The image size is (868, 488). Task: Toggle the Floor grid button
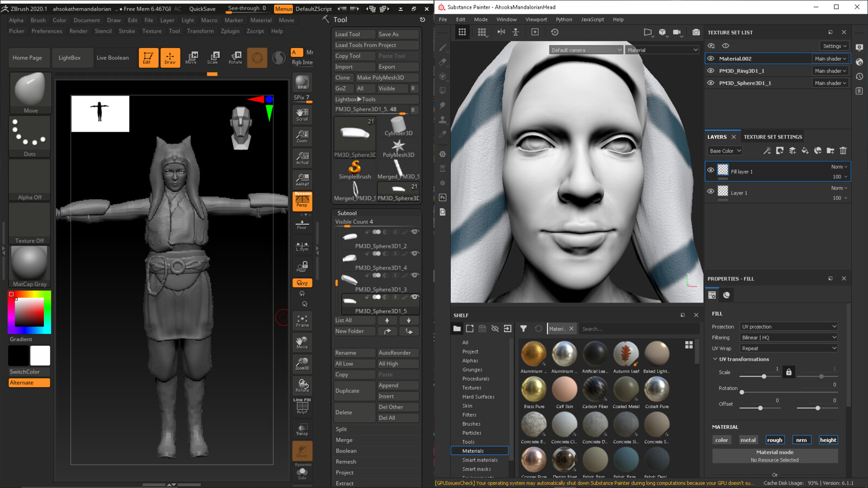(x=302, y=224)
